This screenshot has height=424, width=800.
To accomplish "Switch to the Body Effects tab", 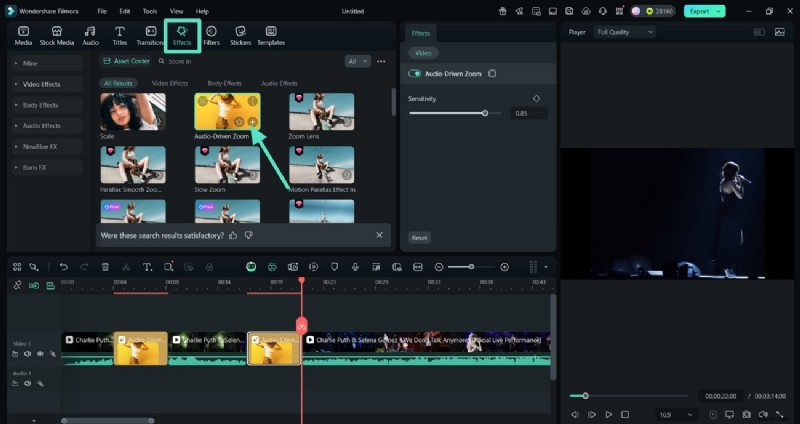I will 224,83.
